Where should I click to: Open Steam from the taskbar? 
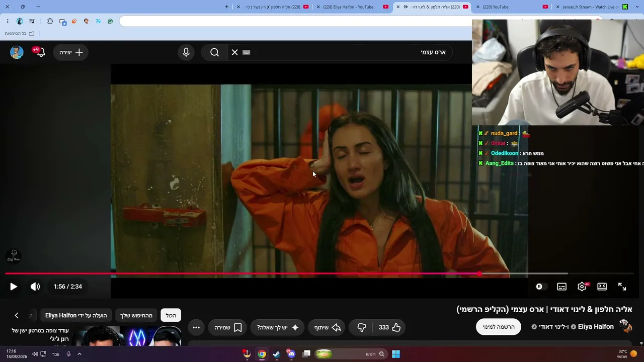pos(276,354)
